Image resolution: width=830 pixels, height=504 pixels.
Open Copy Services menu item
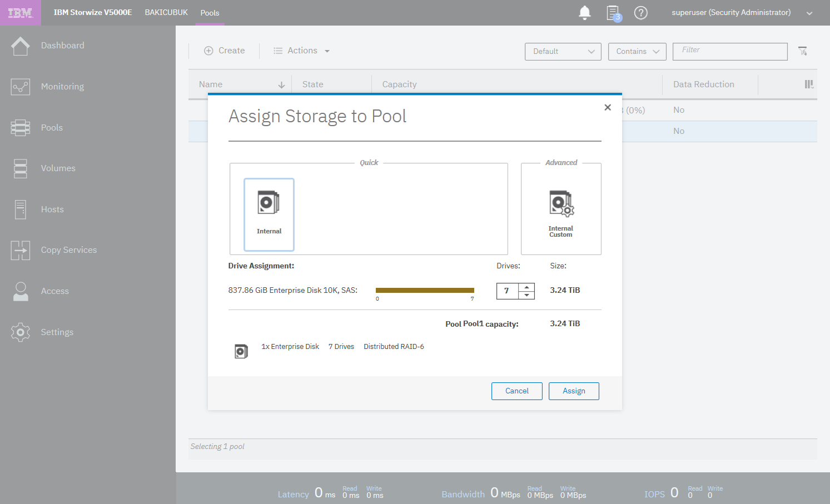click(69, 250)
